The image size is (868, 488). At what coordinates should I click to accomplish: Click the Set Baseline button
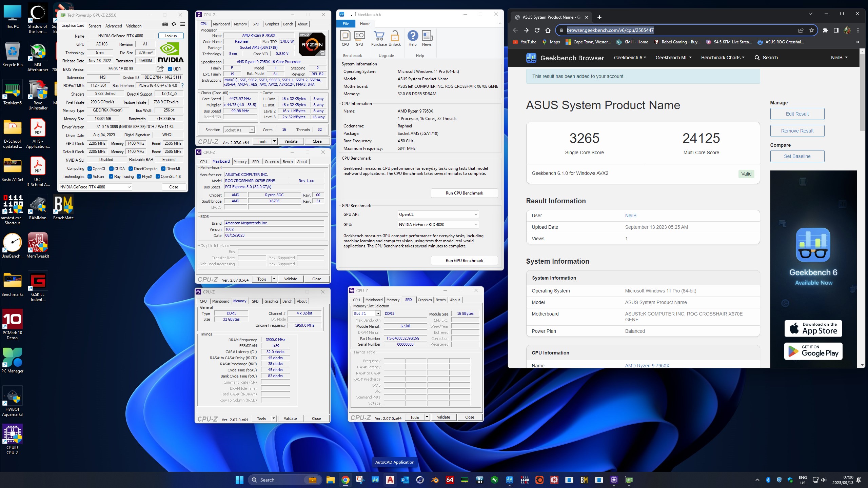click(797, 156)
